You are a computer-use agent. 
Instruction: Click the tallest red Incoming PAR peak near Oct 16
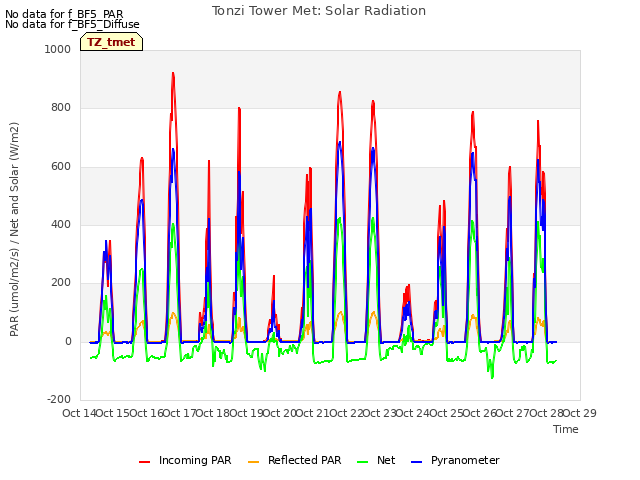tap(173, 73)
